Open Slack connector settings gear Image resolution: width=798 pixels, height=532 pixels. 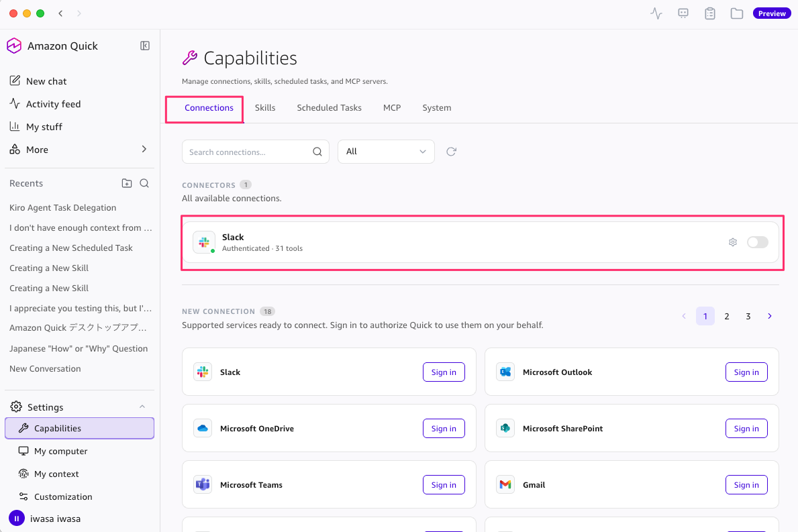(x=733, y=242)
